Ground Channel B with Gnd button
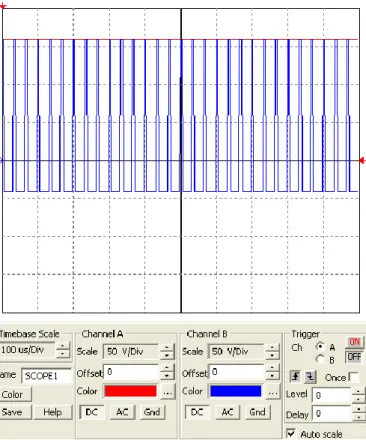Image resolution: width=366 pixels, height=440 pixels. [257, 412]
